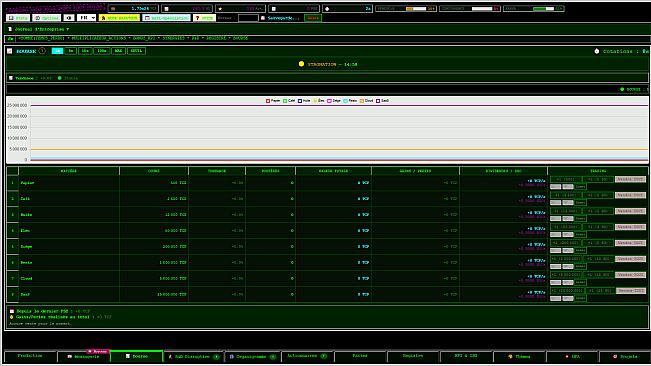Click the circled help icon next to BOURSE
This screenshot has width=651, height=366.
click(x=42, y=51)
